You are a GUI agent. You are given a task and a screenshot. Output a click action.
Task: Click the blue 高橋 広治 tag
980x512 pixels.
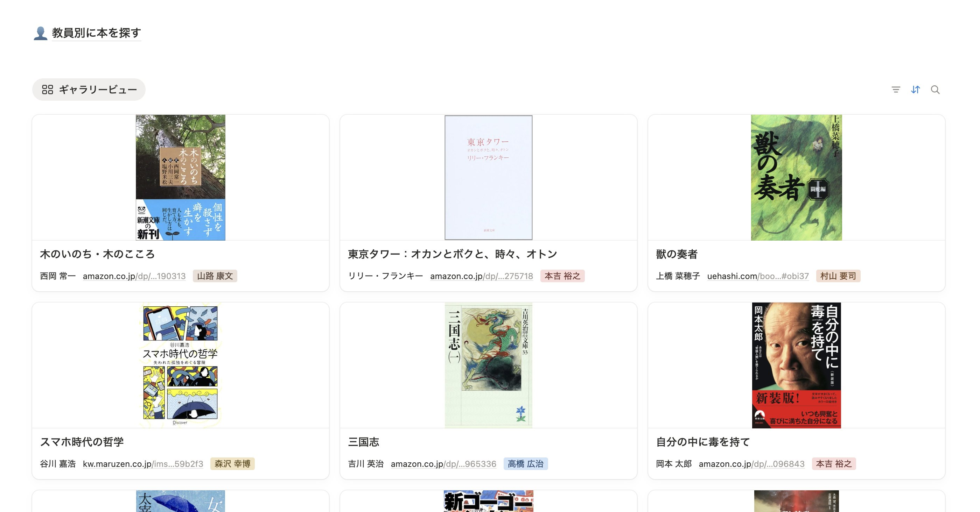coord(526,464)
